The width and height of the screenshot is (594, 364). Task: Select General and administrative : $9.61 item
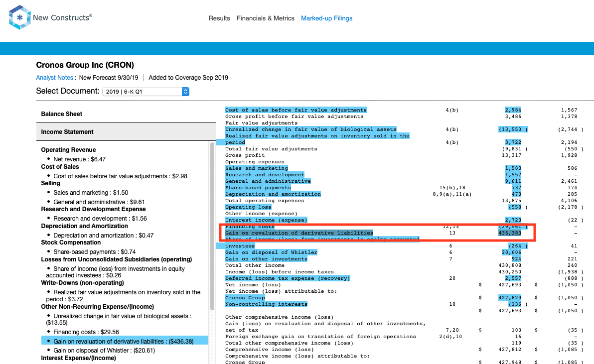click(x=99, y=202)
